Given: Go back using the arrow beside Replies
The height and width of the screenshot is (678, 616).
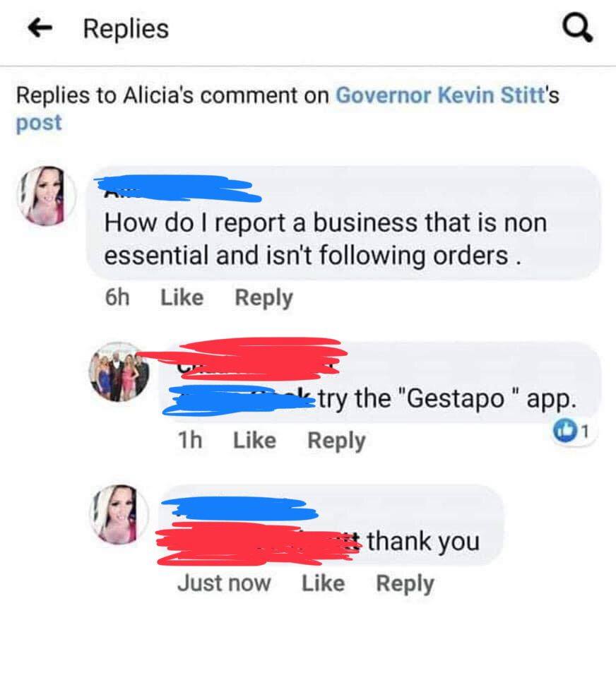Looking at the screenshot, I should (40, 29).
